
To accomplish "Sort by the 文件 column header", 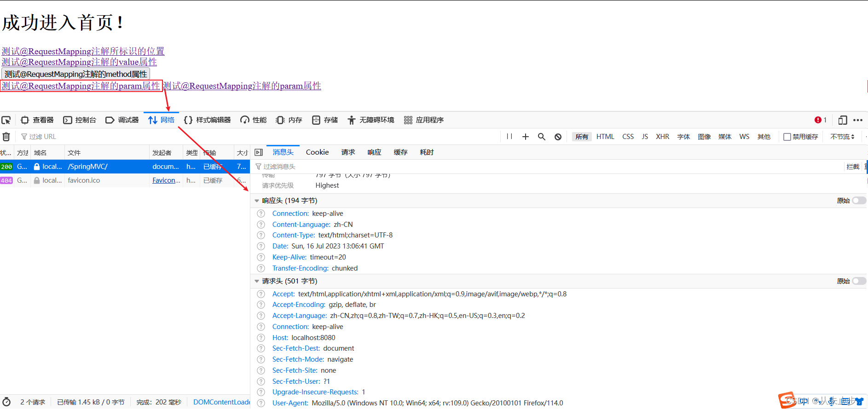I will point(107,153).
